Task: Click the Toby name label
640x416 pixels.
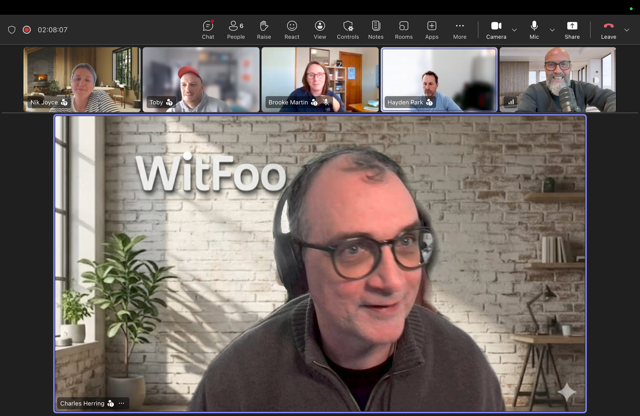Action: [156, 102]
